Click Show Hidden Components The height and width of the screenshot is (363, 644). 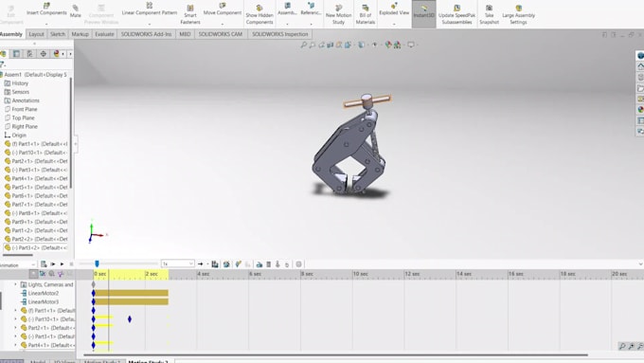point(259,15)
